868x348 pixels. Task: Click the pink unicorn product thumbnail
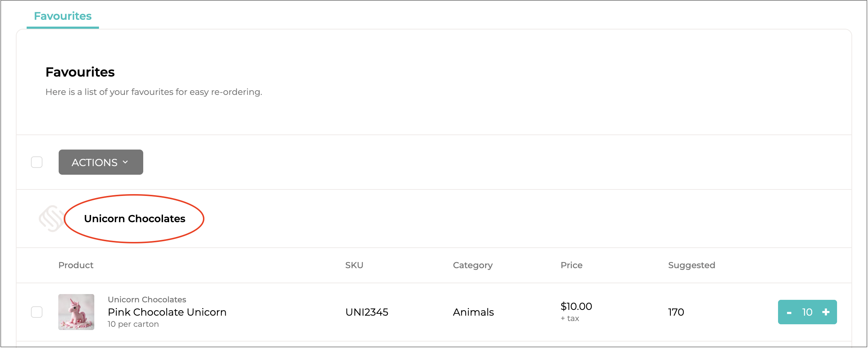[76, 312]
